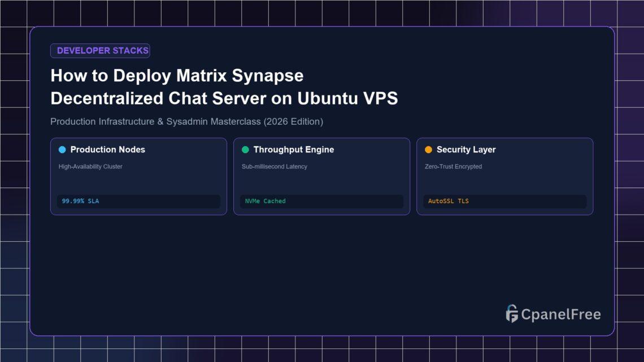The width and height of the screenshot is (644, 362).
Task: Select the "How to Deploy Matrix Synapse" title line
Action: coord(177,76)
